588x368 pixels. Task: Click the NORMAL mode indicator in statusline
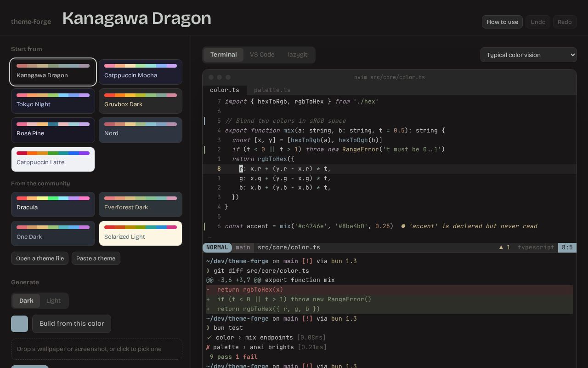click(217, 247)
